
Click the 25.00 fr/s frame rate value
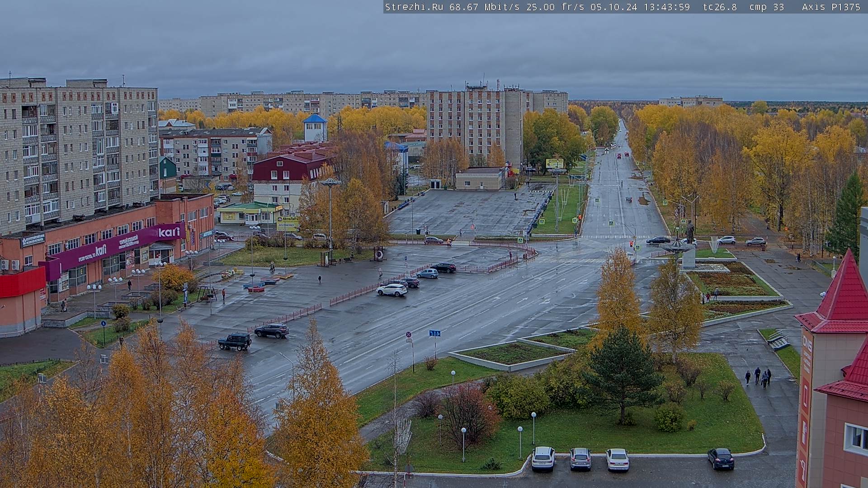(555, 7)
